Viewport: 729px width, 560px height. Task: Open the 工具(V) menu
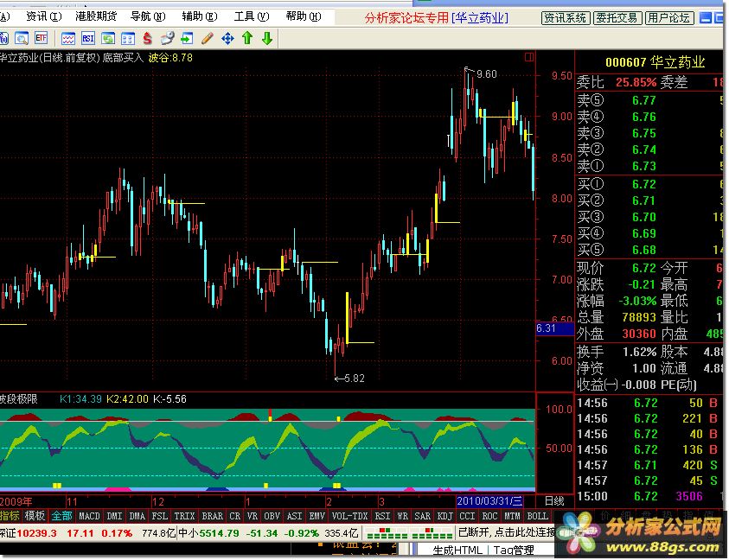(x=252, y=16)
